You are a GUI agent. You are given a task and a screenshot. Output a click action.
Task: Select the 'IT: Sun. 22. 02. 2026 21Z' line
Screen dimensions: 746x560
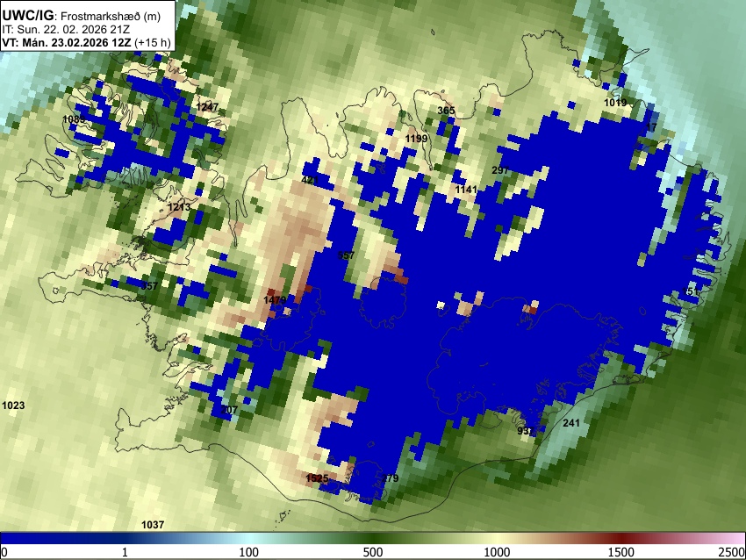(x=66, y=30)
